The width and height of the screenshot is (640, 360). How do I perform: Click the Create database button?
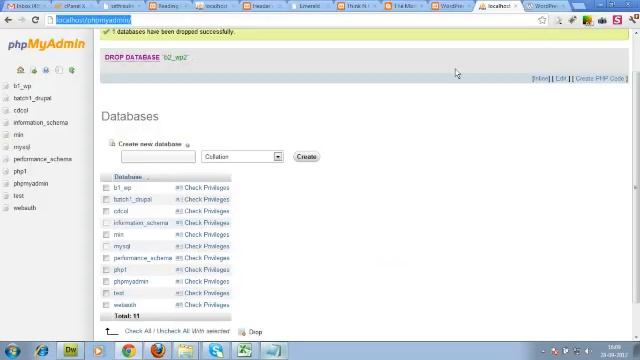pos(307,157)
